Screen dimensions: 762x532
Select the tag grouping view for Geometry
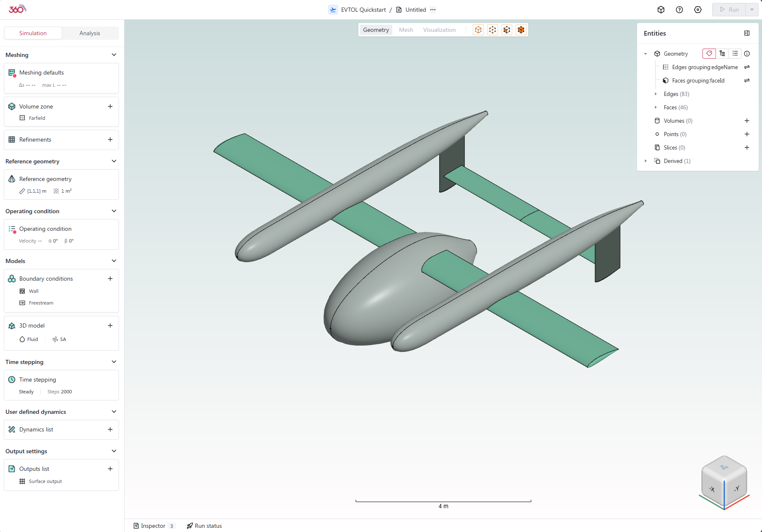pyautogui.click(x=709, y=54)
